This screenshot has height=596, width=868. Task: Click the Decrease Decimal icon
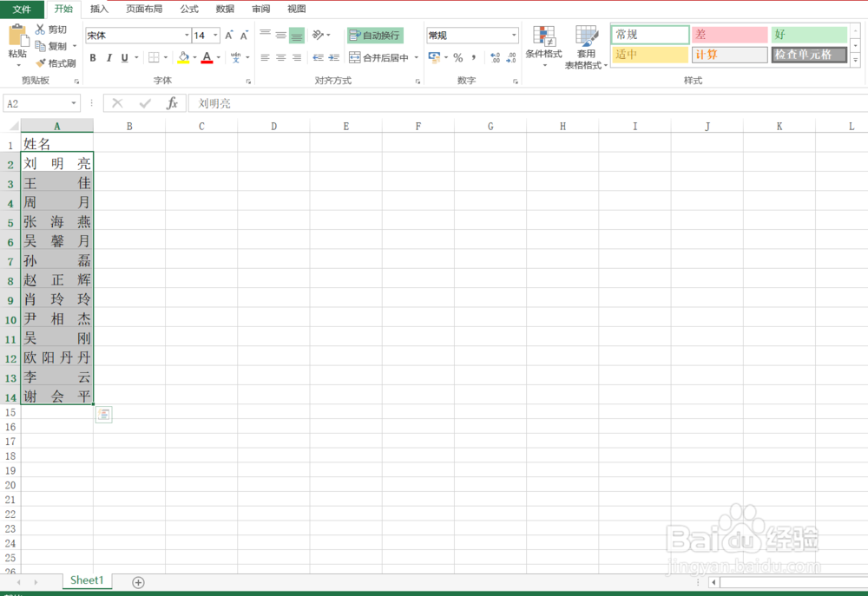(511, 57)
